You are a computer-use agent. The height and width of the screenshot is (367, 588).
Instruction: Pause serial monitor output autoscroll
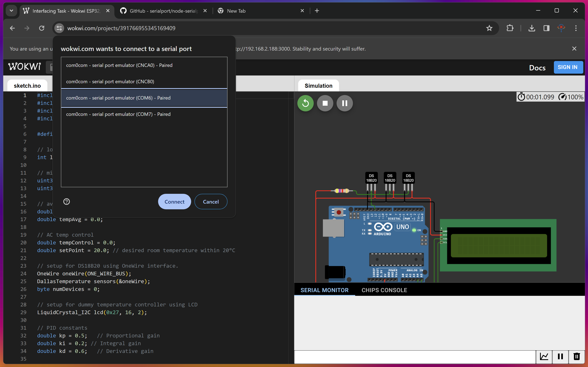560,357
